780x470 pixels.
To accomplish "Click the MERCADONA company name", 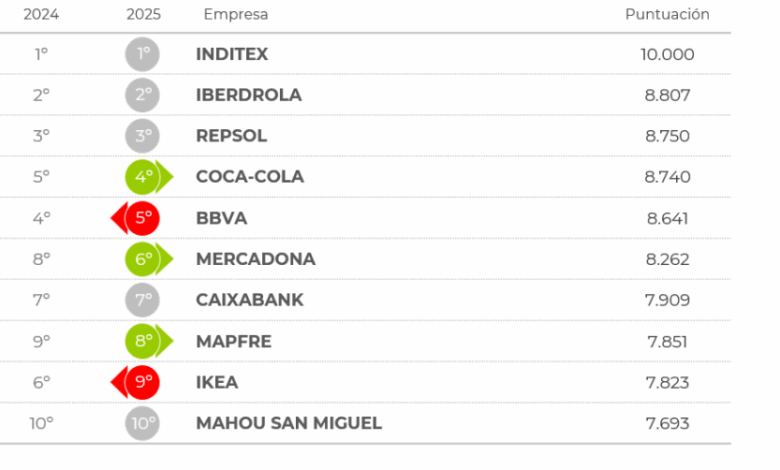I will pyautogui.click(x=255, y=259).
